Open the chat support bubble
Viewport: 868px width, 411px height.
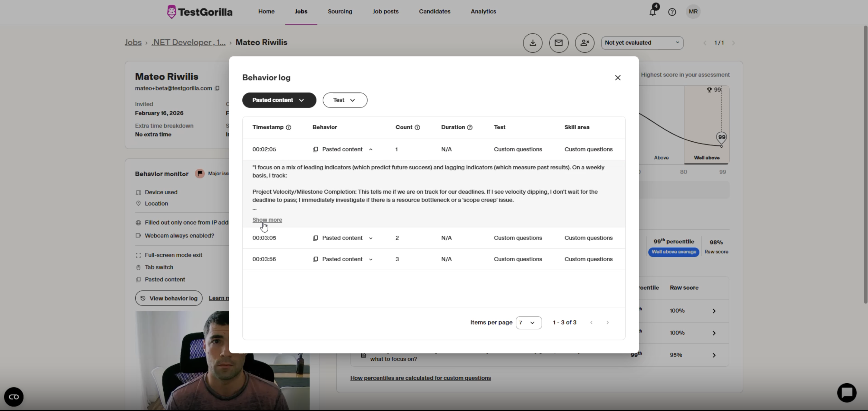[847, 393]
